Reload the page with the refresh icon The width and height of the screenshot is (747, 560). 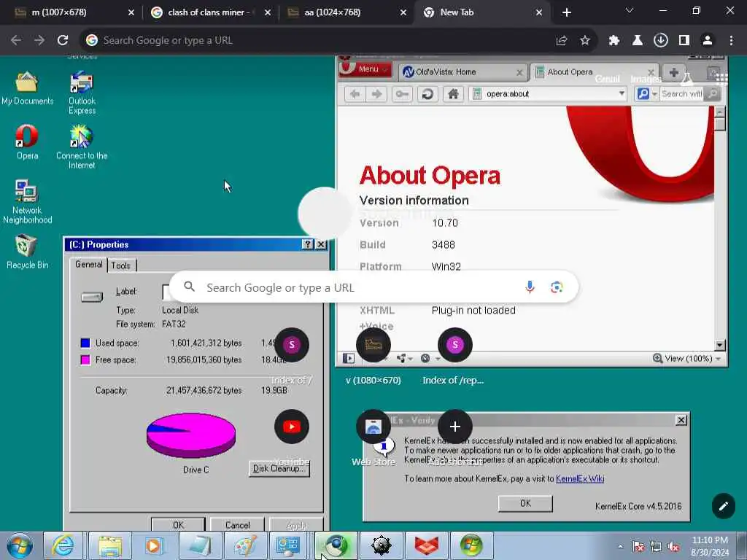tap(63, 41)
